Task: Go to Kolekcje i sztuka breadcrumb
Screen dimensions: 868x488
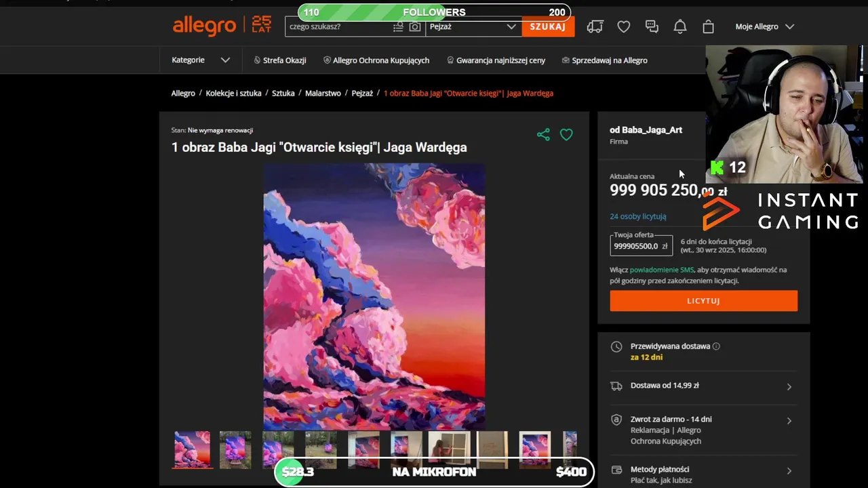Action: 233,93
